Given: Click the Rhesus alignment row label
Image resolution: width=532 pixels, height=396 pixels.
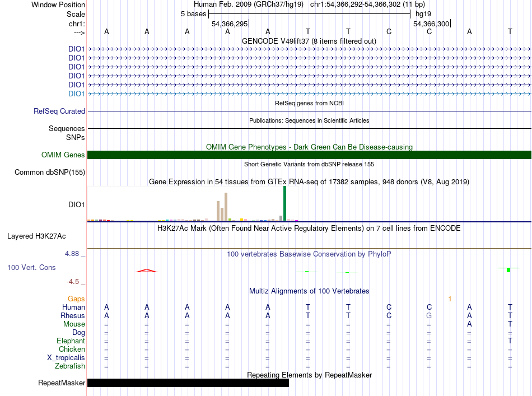Looking at the screenshot, I should click(x=73, y=315).
